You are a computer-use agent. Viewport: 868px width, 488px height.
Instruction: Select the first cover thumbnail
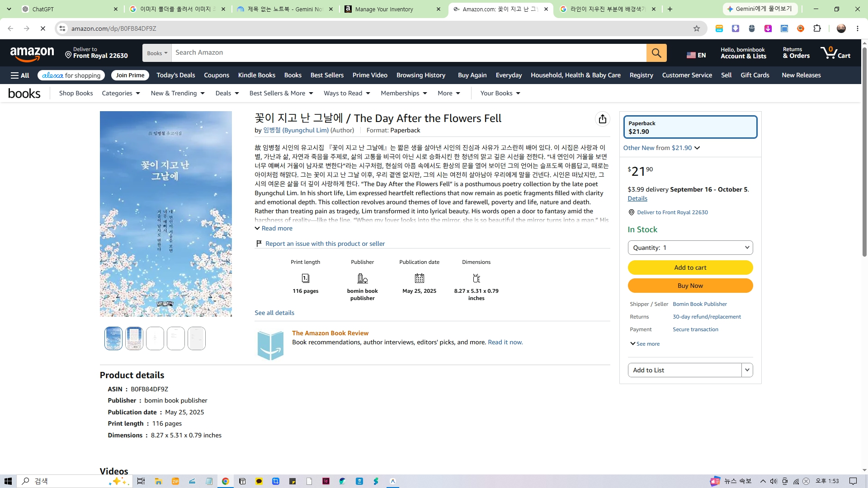(113, 338)
